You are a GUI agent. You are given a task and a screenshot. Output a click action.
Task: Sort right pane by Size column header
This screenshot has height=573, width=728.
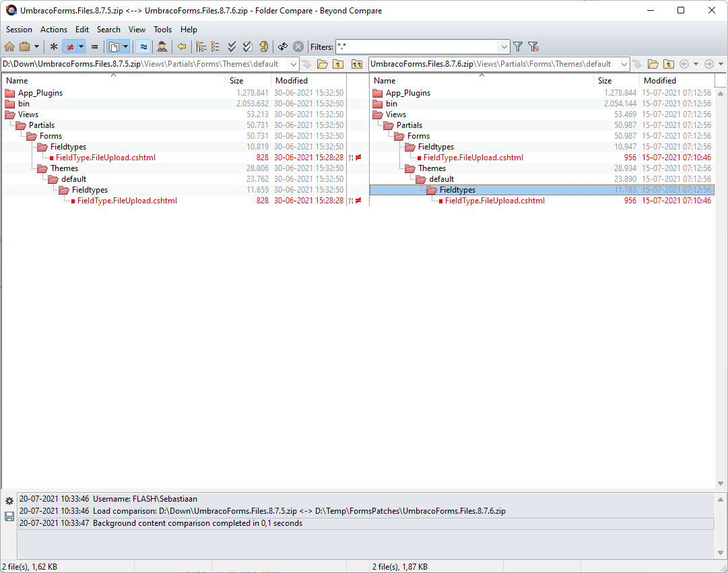click(x=616, y=80)
